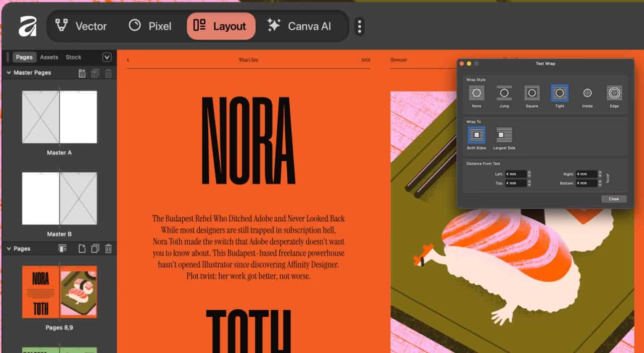Screen dimensions: 644x353
Task: Collapse the Master Pages section
Action: pos(9,73)
